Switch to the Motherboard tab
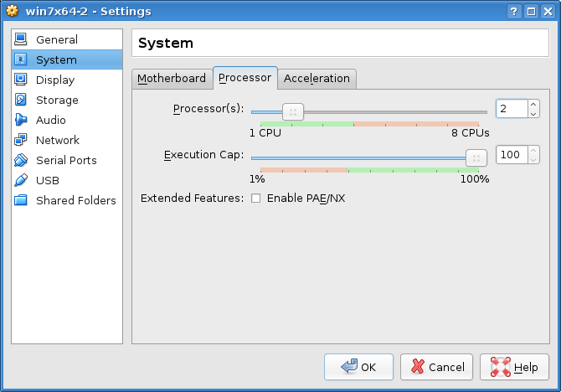 click(x=172, y=78)
